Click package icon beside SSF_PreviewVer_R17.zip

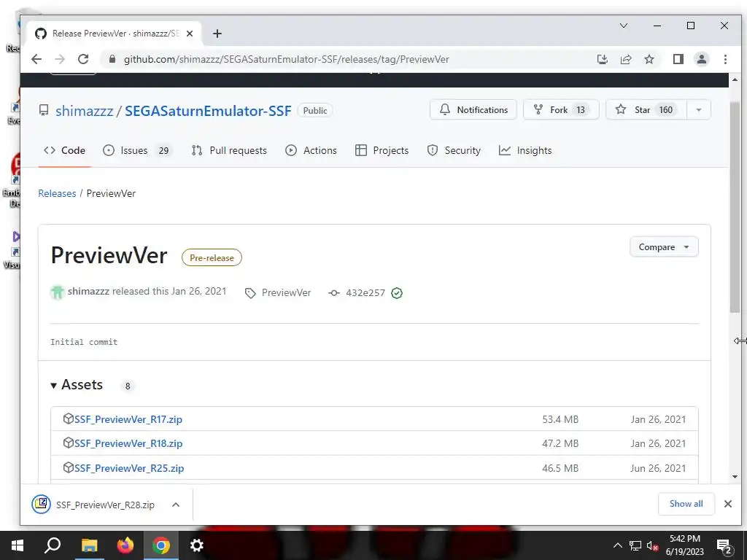pos(68,419)
